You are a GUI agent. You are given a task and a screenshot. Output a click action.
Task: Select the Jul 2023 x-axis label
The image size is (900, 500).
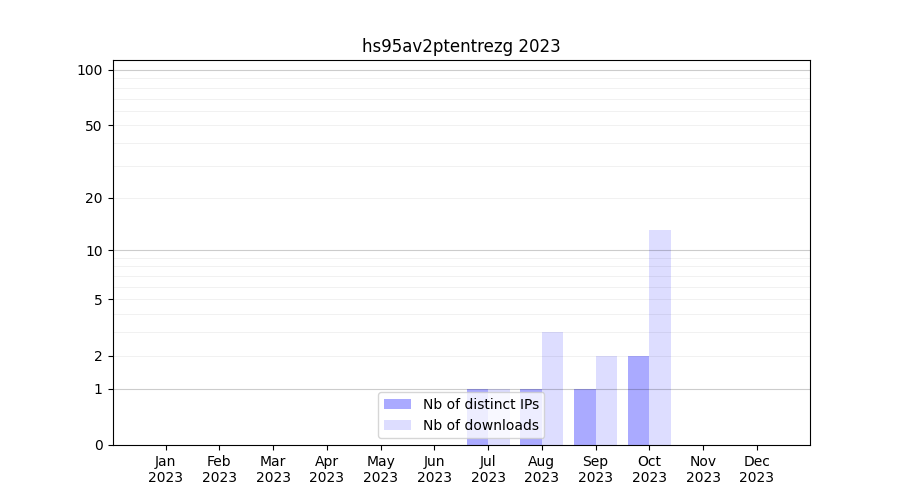pyautogui.click(x=488, y=469)
